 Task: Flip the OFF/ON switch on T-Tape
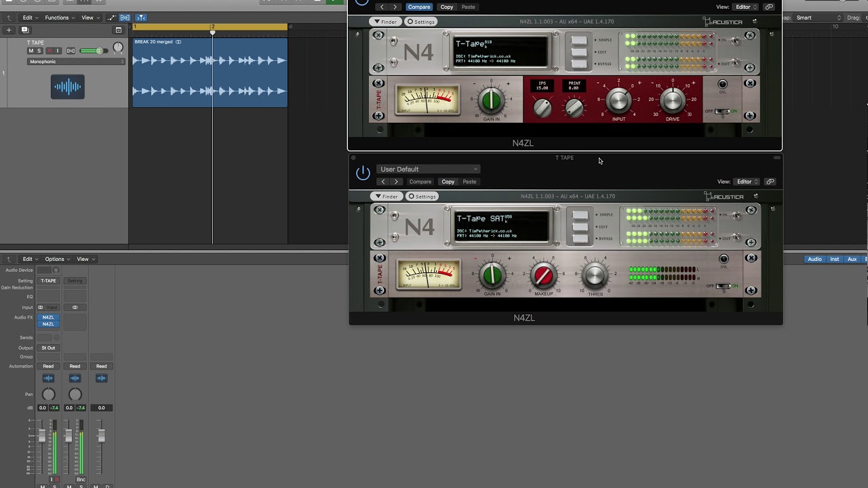point(723,111)
